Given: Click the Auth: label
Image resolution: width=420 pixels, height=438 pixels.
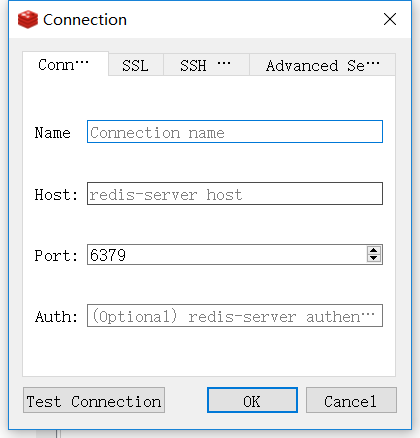Looking at the screenshot, I should [56, 317].
